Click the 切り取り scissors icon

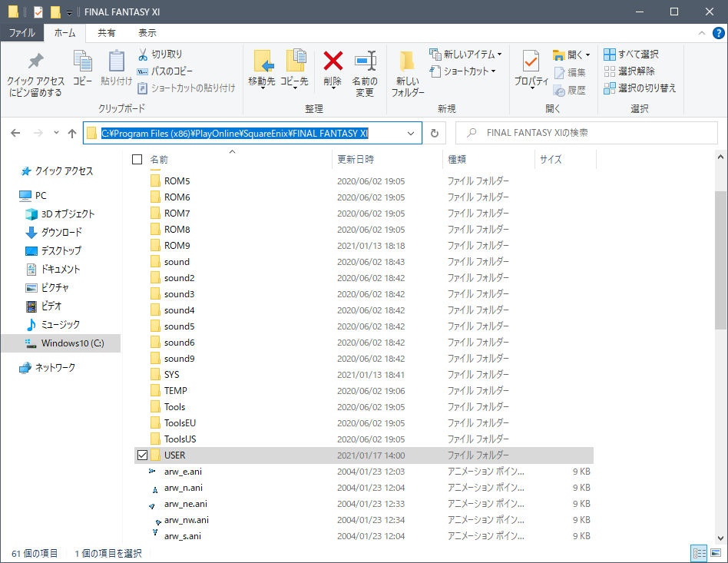(x=143, y=55)
